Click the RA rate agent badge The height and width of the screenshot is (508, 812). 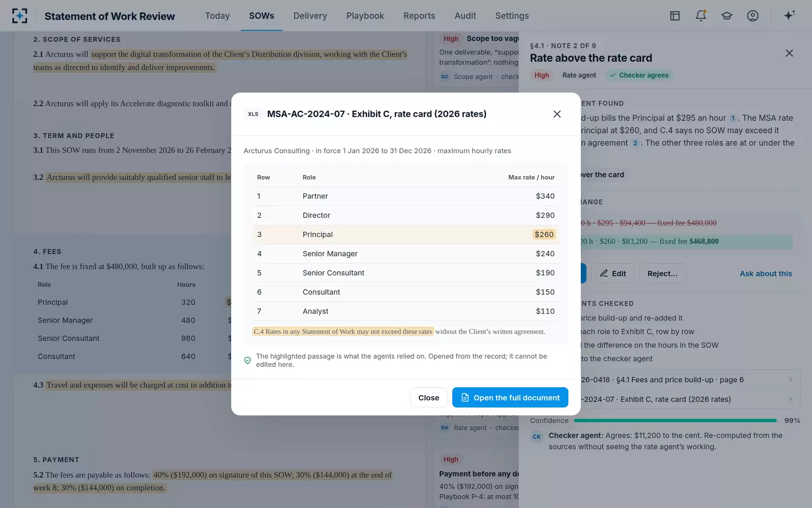(445, 428)
